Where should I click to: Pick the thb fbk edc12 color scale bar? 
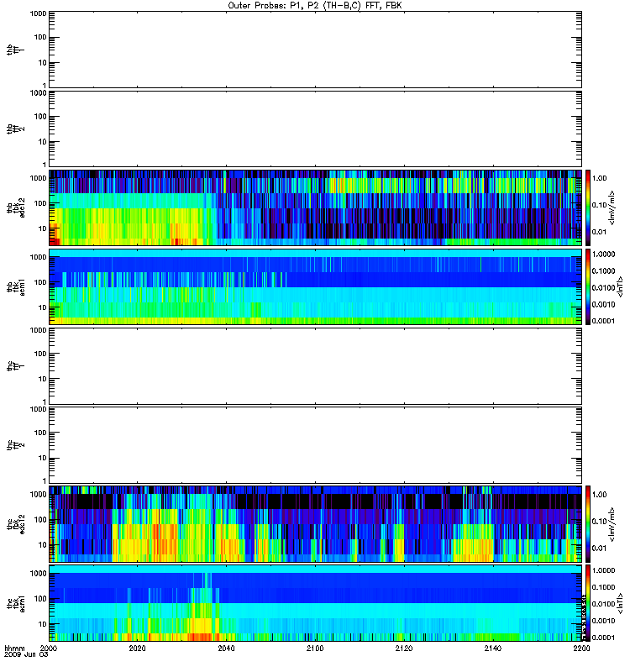click(x=588, y=207)
